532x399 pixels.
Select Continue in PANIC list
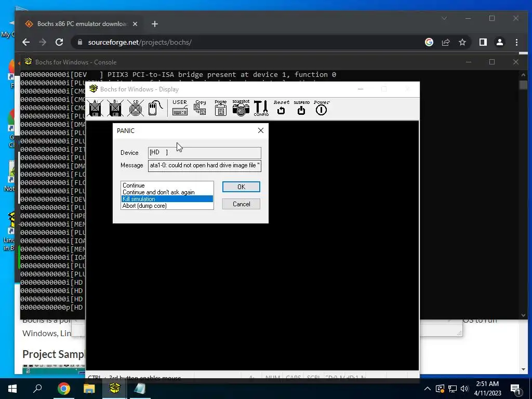point(167,185)
